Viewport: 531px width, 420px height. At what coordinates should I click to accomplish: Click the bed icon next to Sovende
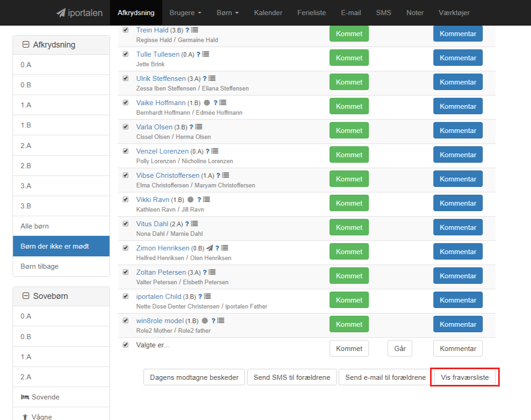click(x=25, y=397)
